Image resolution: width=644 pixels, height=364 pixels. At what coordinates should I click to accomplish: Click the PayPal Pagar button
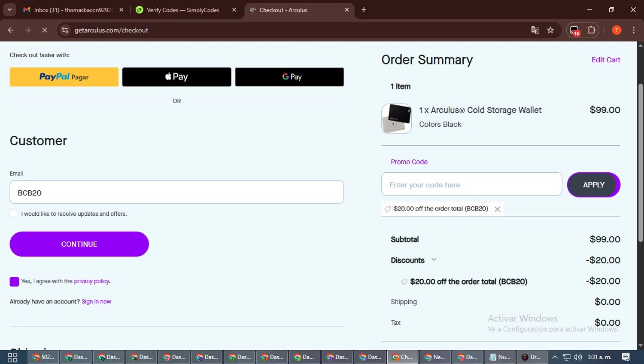point(64,77)
